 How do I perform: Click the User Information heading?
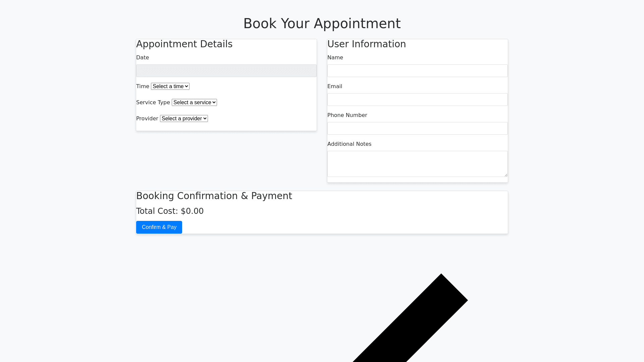(366, 44)
